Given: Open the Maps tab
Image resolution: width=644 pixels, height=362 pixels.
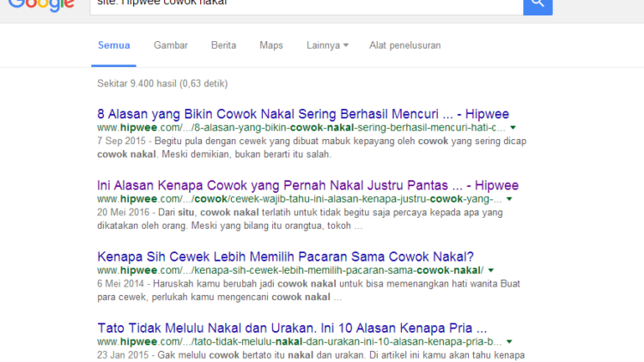Looking at the screenshot, I should tap(271, 45).
